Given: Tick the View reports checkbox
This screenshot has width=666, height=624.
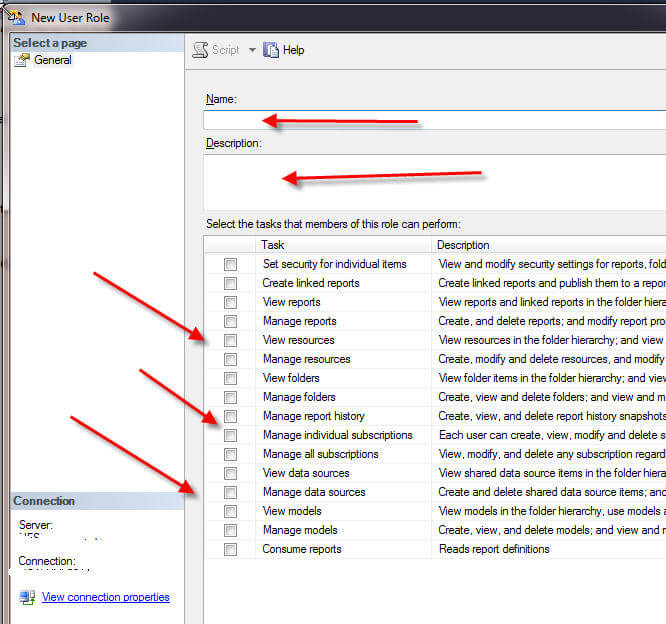Looking at the screenshot, I should 231,302.
